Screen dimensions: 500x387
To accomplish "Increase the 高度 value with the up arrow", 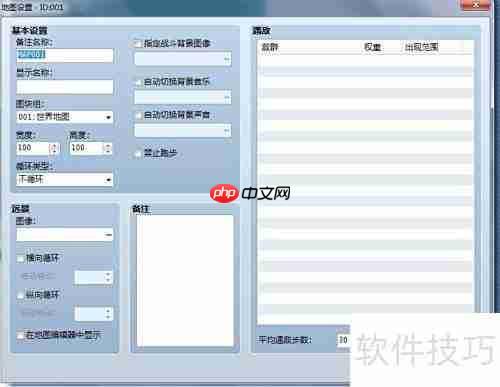I will 108,145.
